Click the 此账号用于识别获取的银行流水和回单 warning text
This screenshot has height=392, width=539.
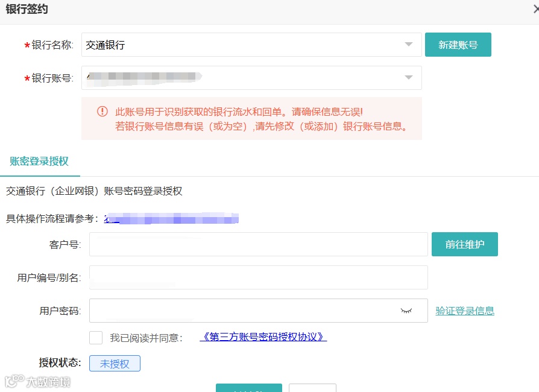pyautogui.click(x=239, y=112)
